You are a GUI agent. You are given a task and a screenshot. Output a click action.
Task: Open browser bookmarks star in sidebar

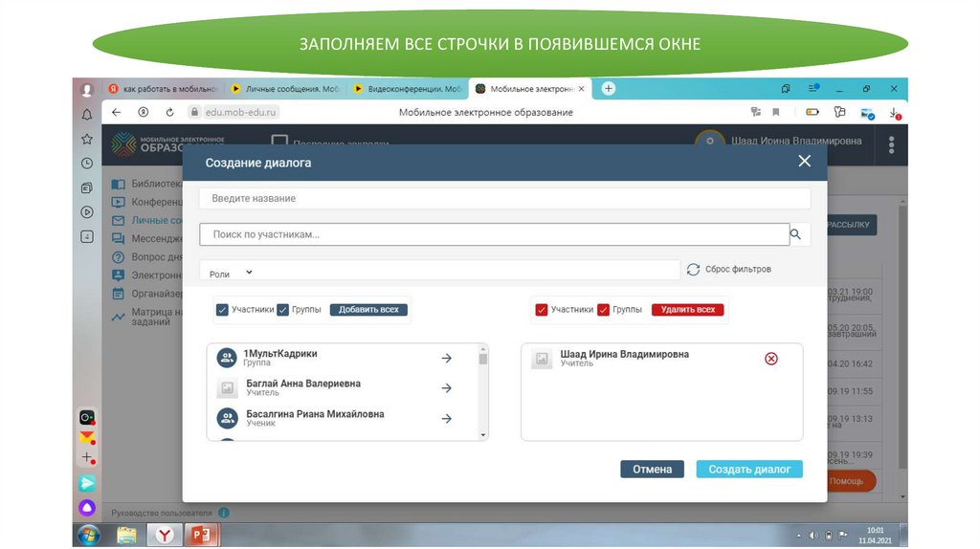[87, 139]
